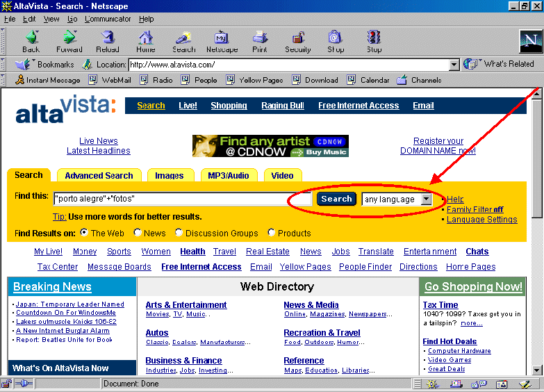Viewport: 544px width, 392px height.
Task: Open the Register your DOMAIN NAME link
Action: point(438,145)
